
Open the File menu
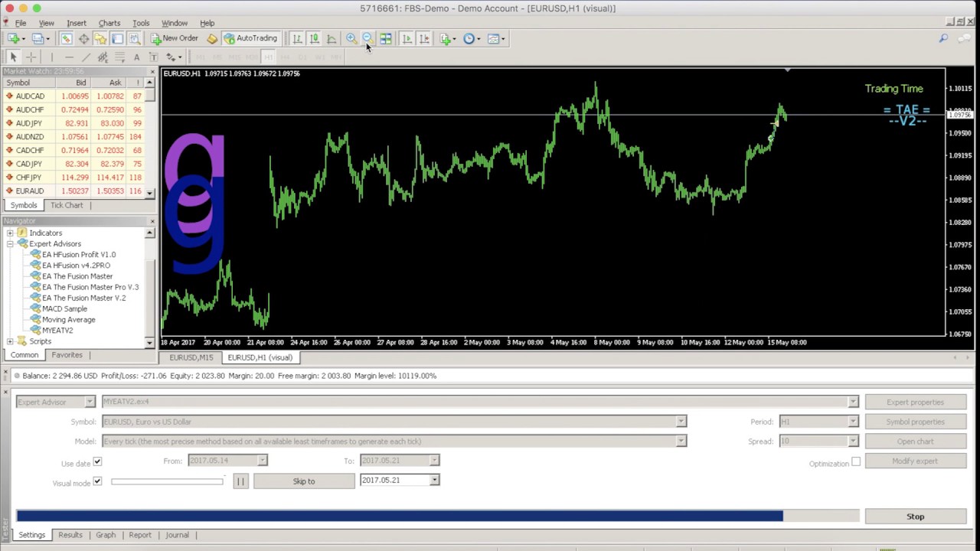click(x=21, y=23)
